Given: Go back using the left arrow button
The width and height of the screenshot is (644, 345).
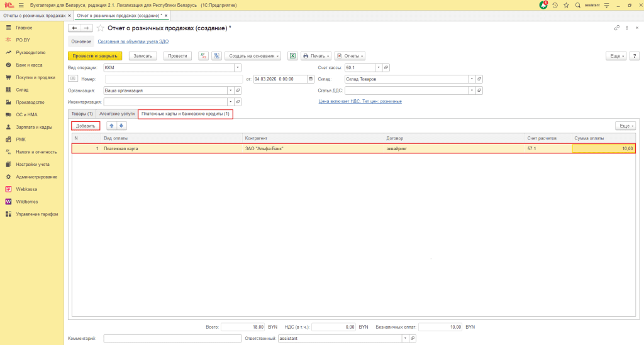Looking at the screenshot, I should pyautogui.click(x=74, y=28).
